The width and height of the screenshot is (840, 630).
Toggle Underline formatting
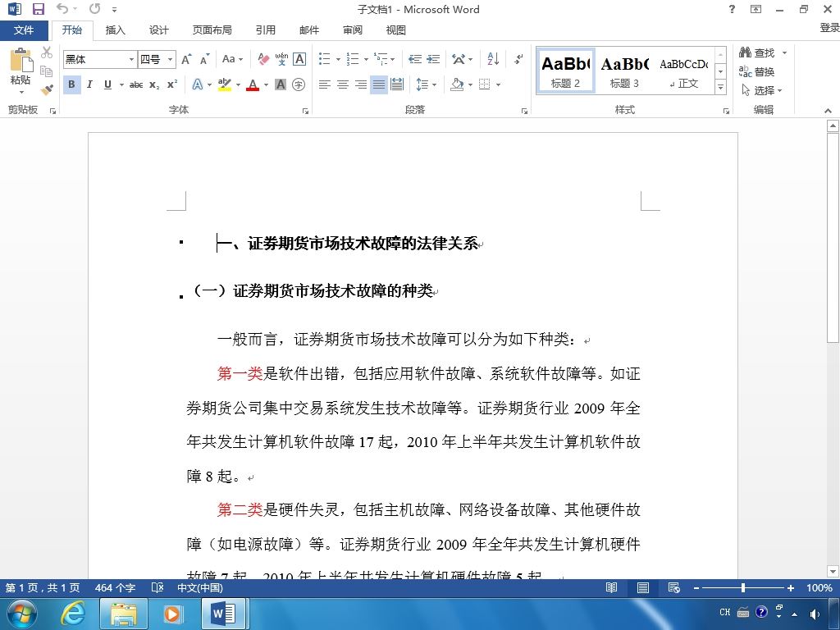[107, 84]
